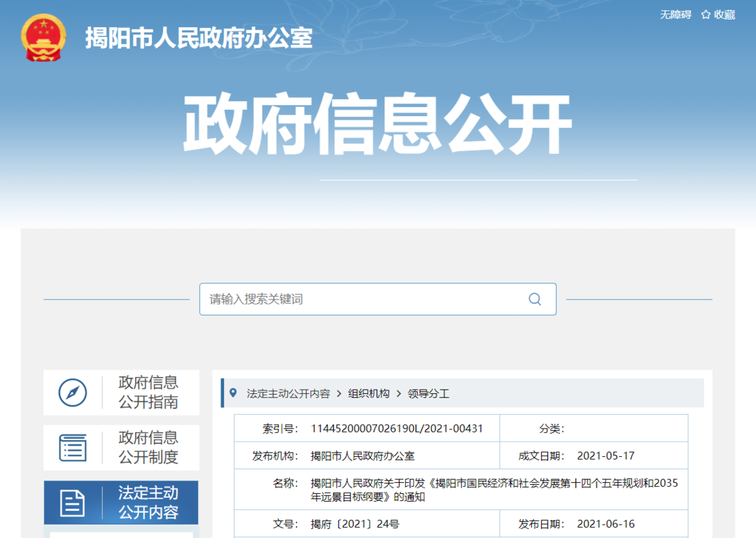Open the 政府信息公开指南 menu item
The image size is (756, 538).
pos(122,392)
